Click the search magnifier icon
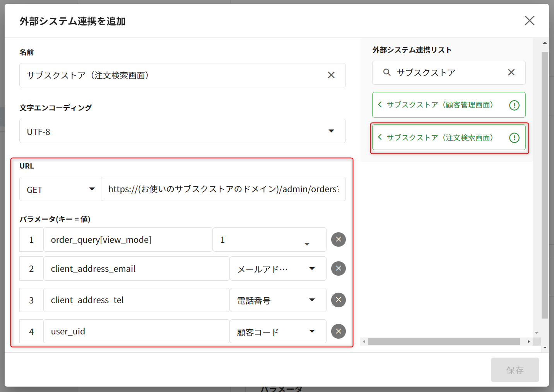 pyautogui.click(x=386, y=72)
